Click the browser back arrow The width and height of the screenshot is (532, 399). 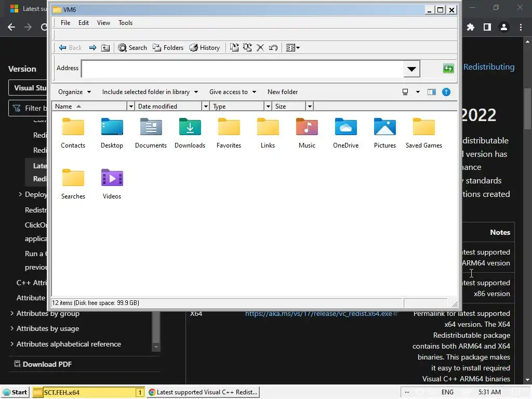(x=11, y=27)
